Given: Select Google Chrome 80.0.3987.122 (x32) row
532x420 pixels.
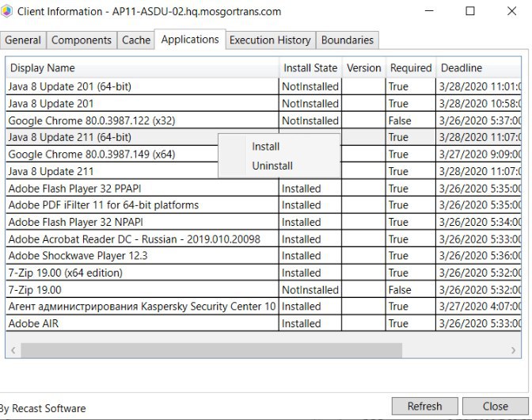Looking at the screenshot, I should [264, 120].
